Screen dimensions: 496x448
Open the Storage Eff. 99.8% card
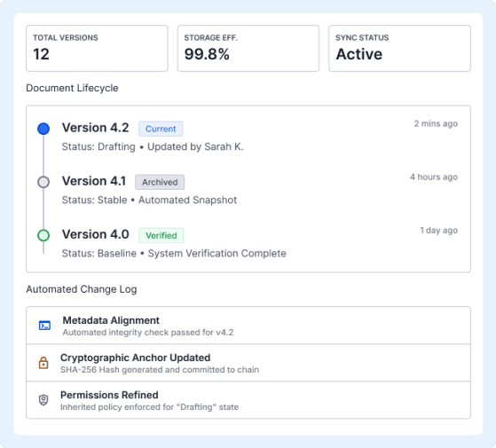click(248, 49)
